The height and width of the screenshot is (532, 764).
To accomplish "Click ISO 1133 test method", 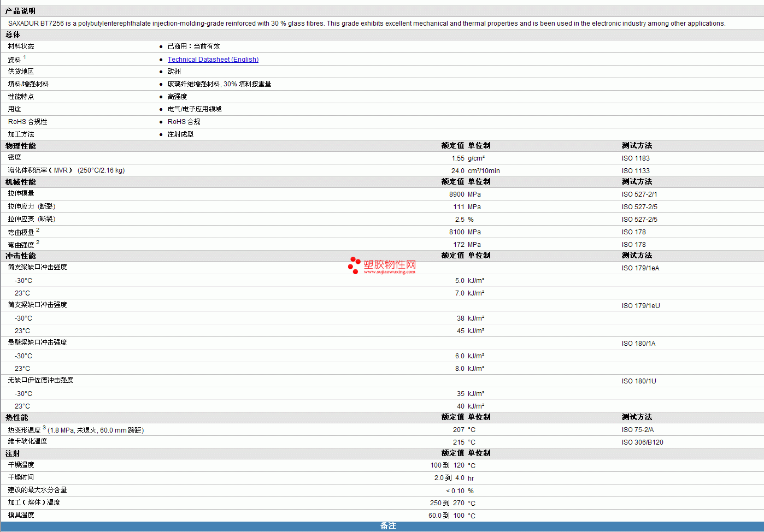I will 636,171.
